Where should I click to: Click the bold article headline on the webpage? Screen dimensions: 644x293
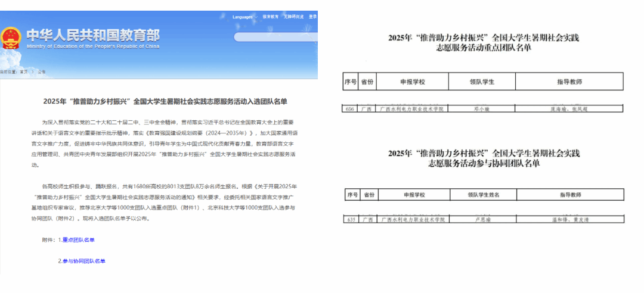coord(165,101)
